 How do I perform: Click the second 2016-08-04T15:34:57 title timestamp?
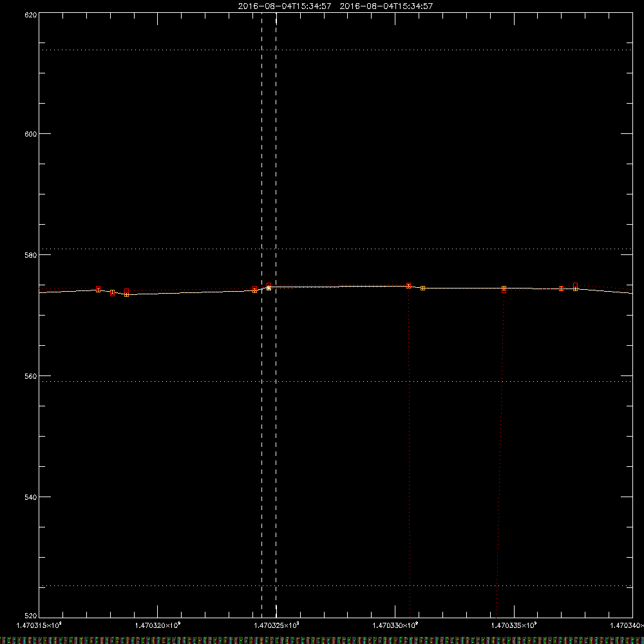pos(386,6)
